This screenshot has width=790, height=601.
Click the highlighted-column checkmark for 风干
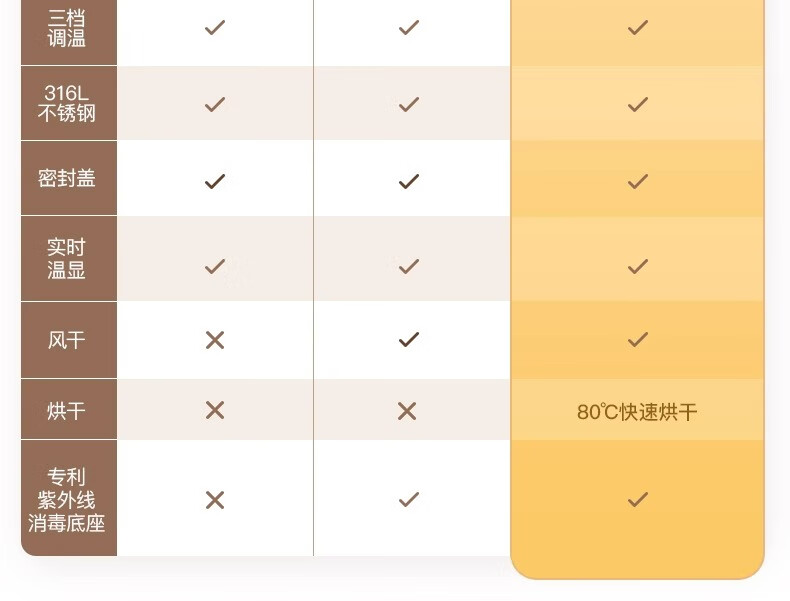pyautogui.click(x=638, y=340)
